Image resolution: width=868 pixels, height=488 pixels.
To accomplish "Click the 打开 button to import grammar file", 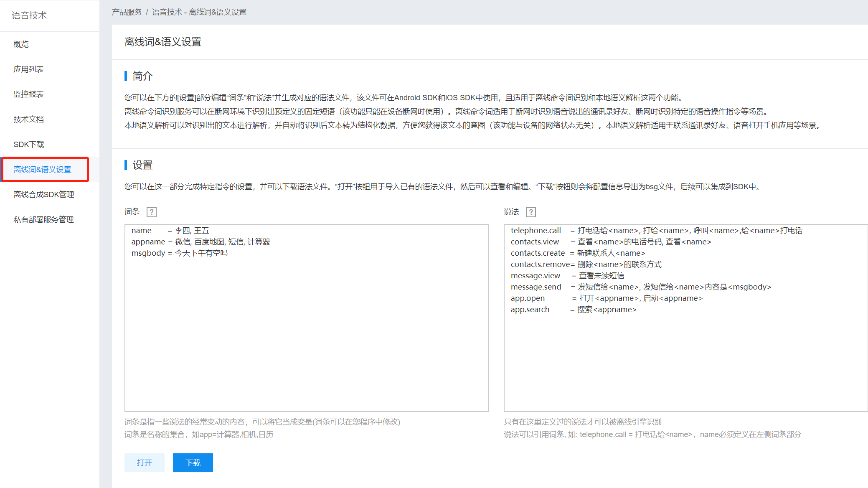I will [144, 463].
